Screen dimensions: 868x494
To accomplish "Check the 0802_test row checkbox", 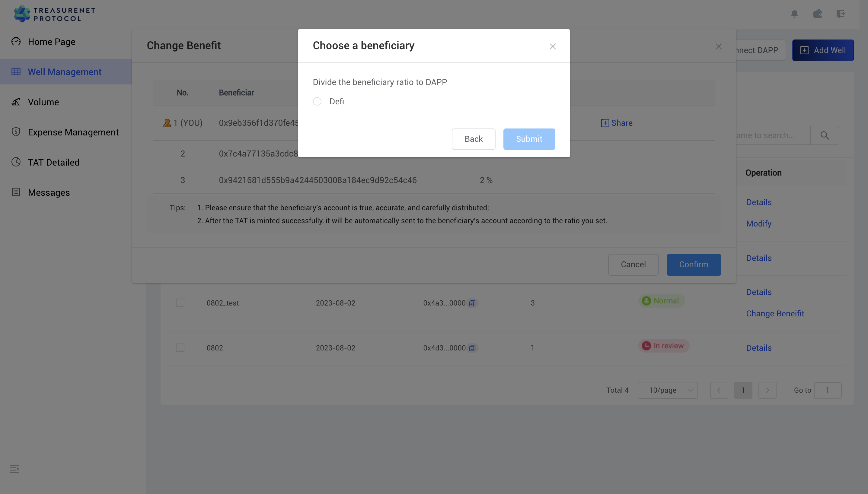I will [180, 303].
